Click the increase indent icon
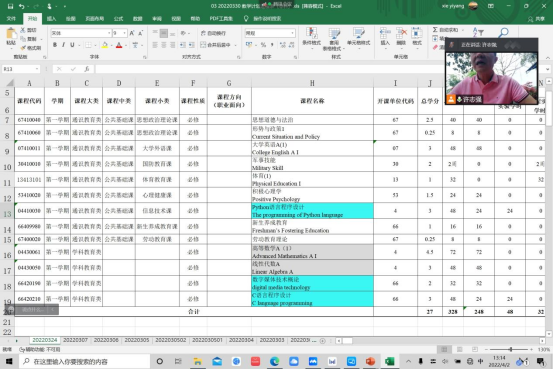Image resolution: width=553 pixels, height=369 pixels. [192, 45]
